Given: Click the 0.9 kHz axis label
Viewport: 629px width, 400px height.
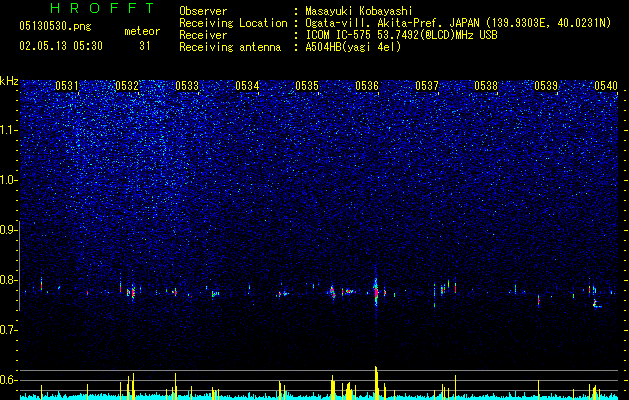Looking at the screenshot, I should 9,230.
